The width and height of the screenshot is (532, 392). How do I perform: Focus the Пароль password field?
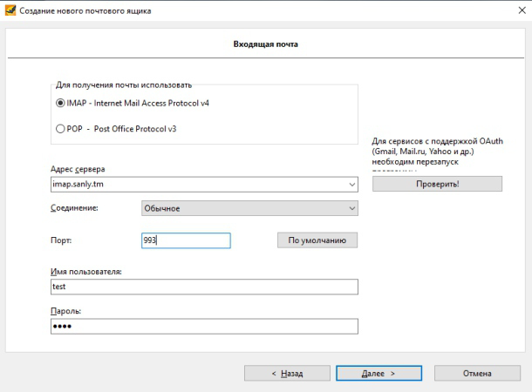pos(204,327)
